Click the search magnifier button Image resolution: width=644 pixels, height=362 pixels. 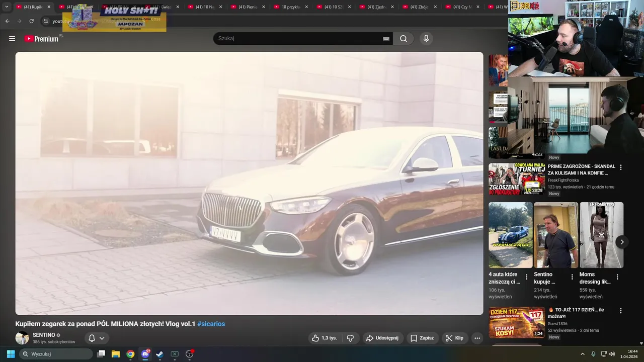404,39
